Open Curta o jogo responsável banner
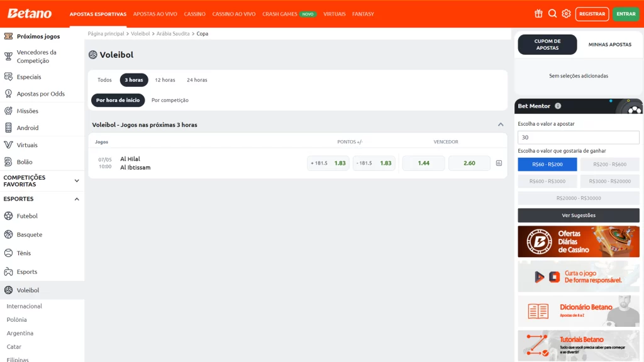Screen dimensions: 644x362 (579, 277)
